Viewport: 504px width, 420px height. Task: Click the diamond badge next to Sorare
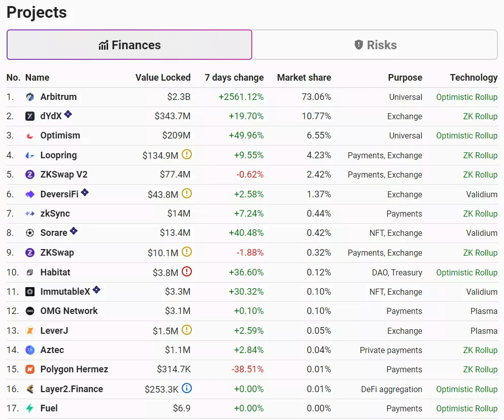pyautogui.click(x=74, y=231)
